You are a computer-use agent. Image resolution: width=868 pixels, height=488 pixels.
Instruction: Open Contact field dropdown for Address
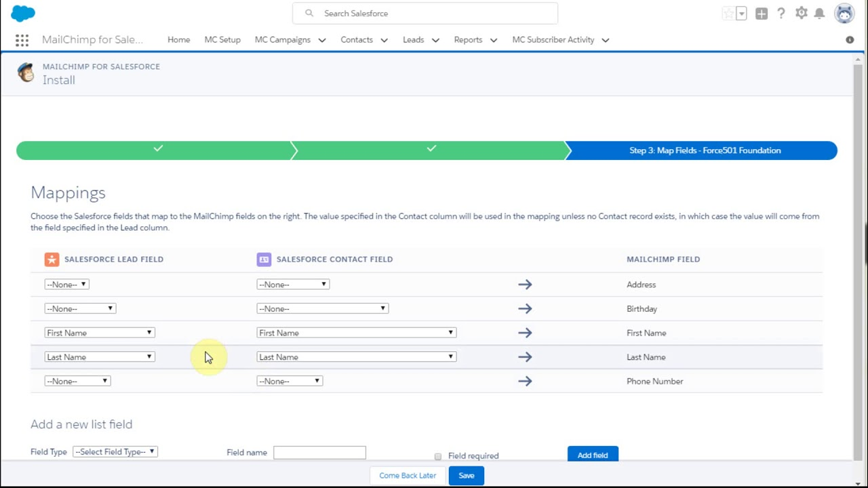(293, 285)
